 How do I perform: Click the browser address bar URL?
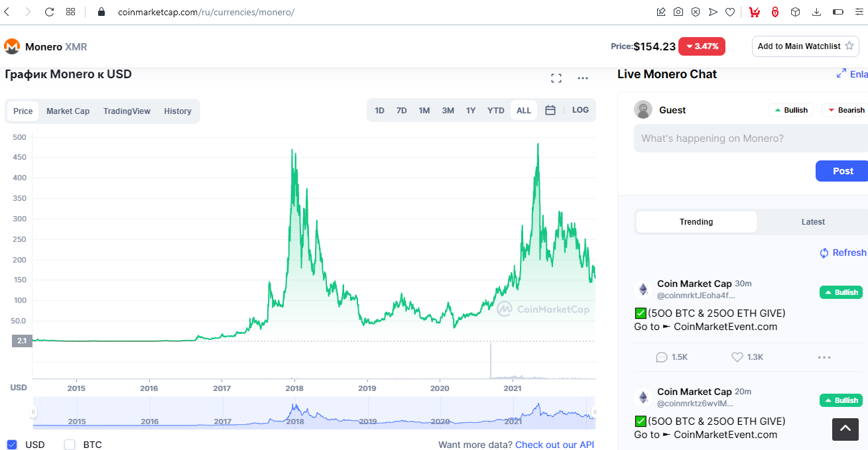(x=206, y=12)
